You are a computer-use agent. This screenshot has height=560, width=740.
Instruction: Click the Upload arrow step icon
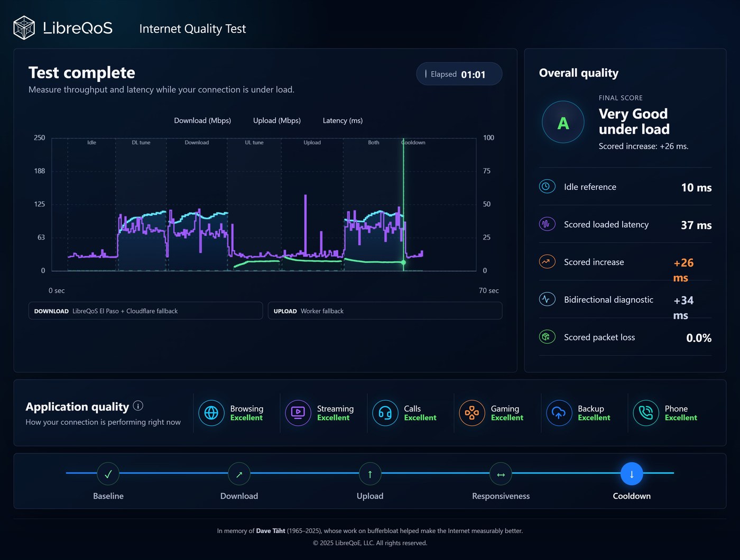tap(370, 474)
